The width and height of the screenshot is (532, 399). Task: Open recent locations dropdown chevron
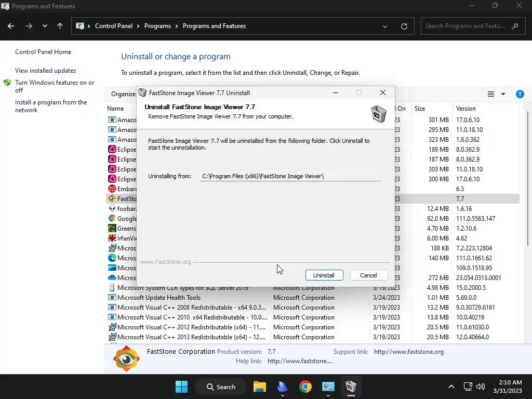45,26
